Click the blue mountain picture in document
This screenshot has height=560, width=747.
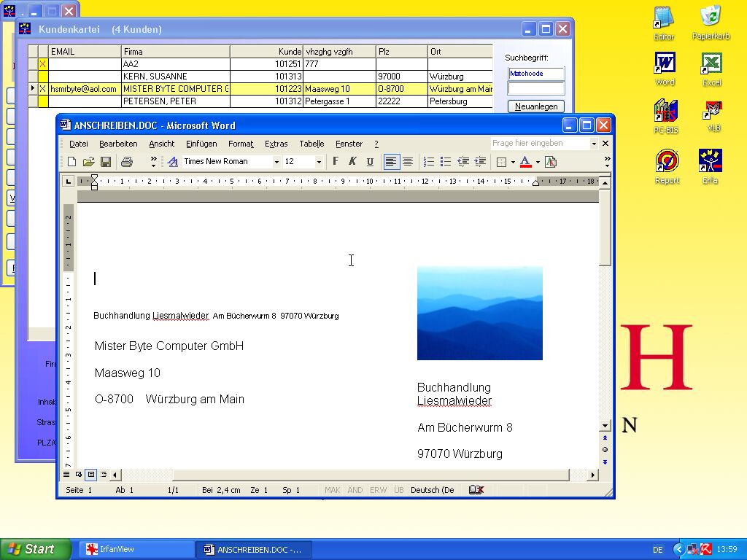tap(480, 314)
